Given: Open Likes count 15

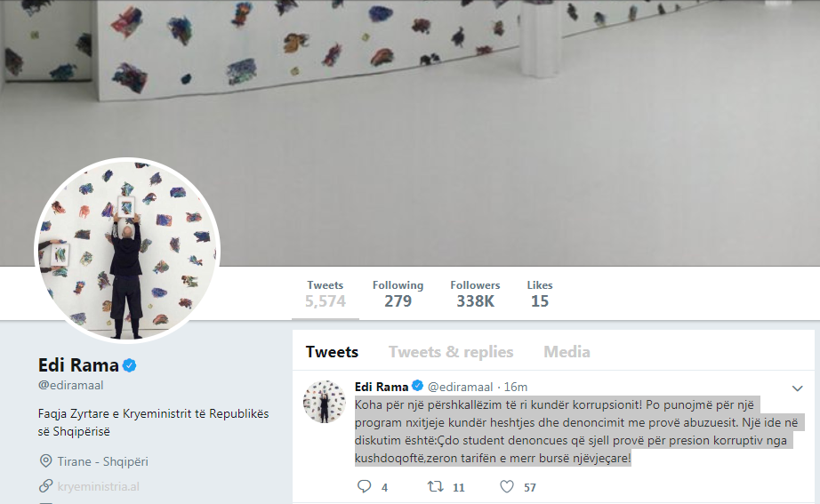Looking at the screenshot, I should (x=540, y=294).
